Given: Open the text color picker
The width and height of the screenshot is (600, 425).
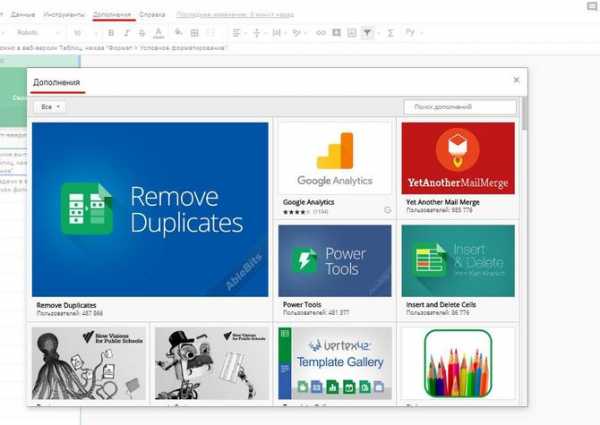Looking at the screenshot, I should [158, 33].
